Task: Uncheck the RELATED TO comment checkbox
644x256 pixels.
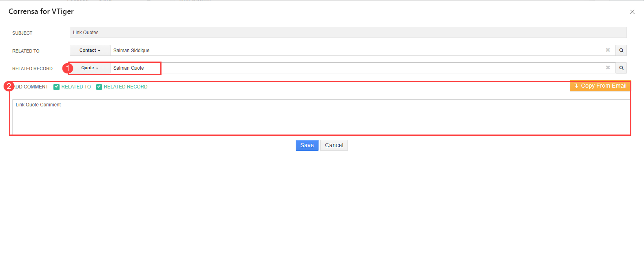Action: click(x=57, y=87)
